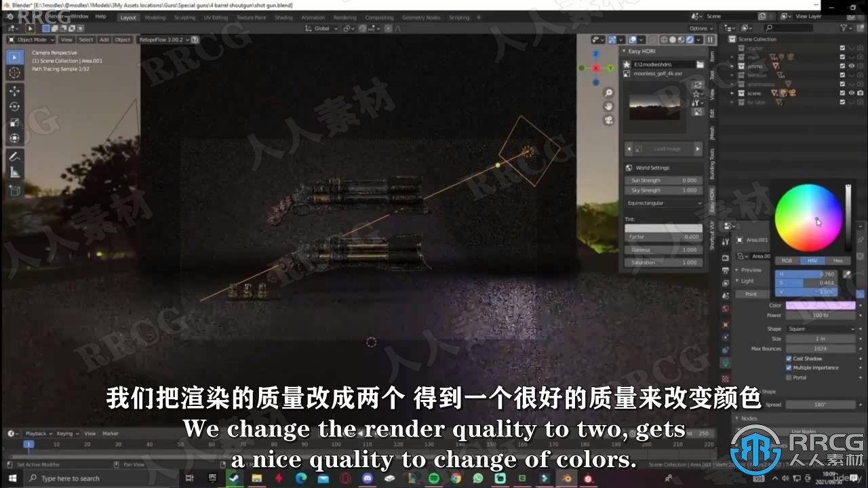Select the 3D Cursor tool

(14, 73)
